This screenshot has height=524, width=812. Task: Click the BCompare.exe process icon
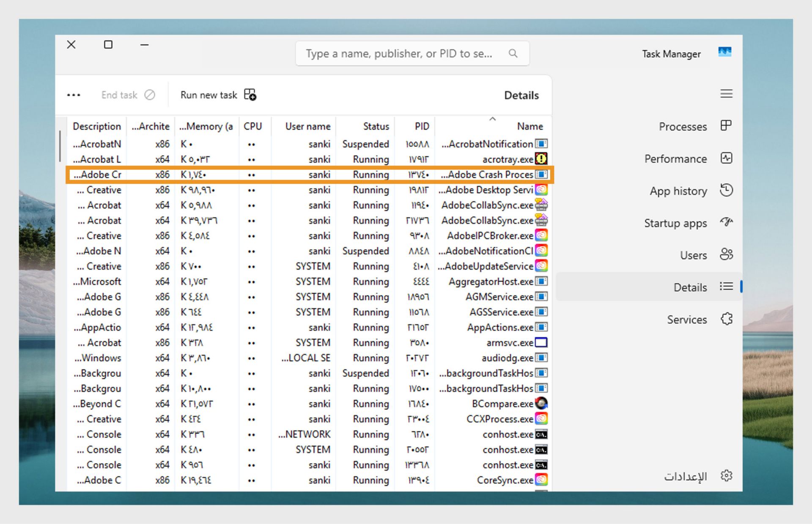[541, 403]
